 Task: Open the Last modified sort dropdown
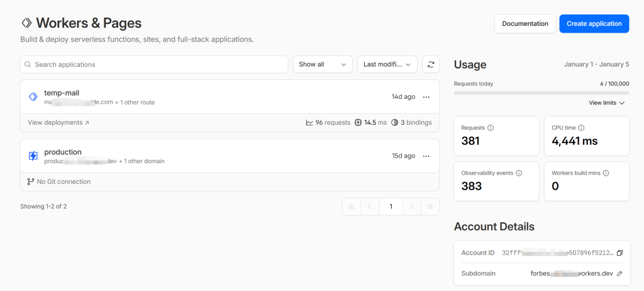(x=387, y=64)
